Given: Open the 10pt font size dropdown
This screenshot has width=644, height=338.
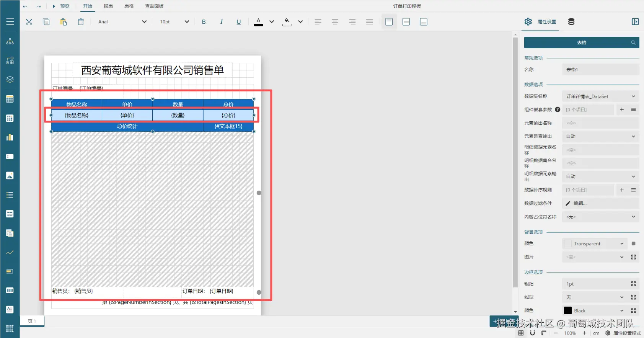Looking at the screenshot, I should click(174, 22).
